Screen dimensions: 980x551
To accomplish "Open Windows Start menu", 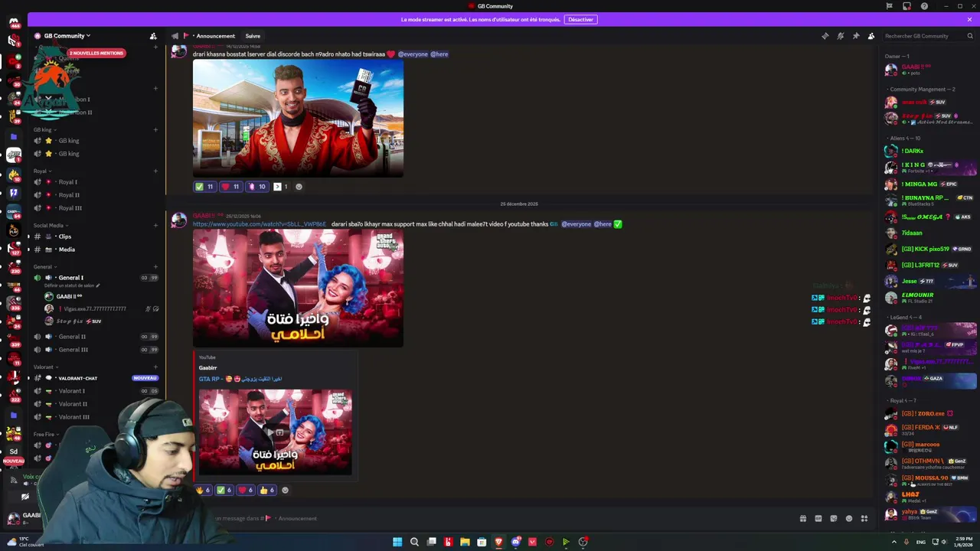I will [x=397, y=542].
